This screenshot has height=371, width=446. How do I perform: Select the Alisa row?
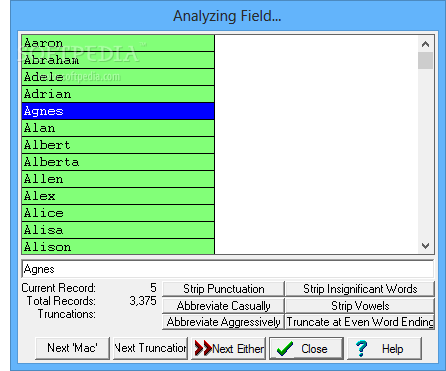[118, 230]
